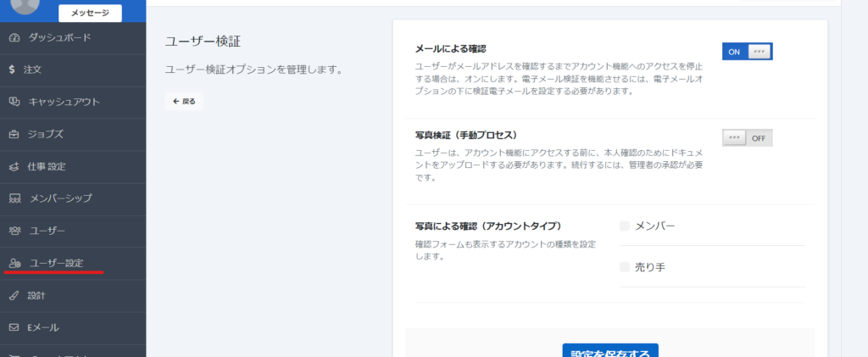The width and height of the screenshot is (868, 357).
Task: Click the 設定を保存する save button
Action: coord(609,351)
